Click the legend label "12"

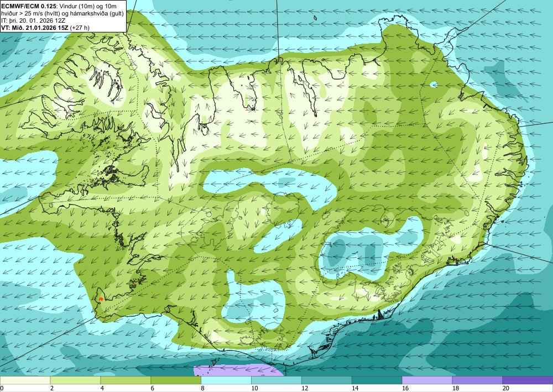[305, 389]
